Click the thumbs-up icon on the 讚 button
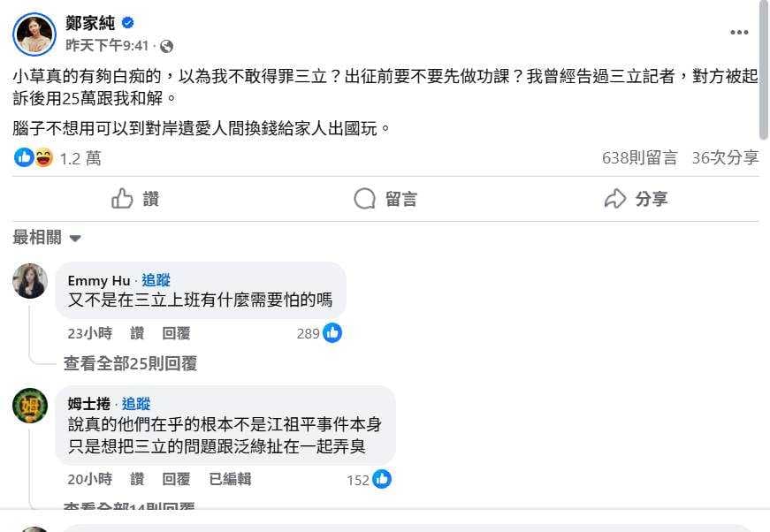Image resolution: width=770 pixels, height=532 pixels. click(x=122, y=199)
